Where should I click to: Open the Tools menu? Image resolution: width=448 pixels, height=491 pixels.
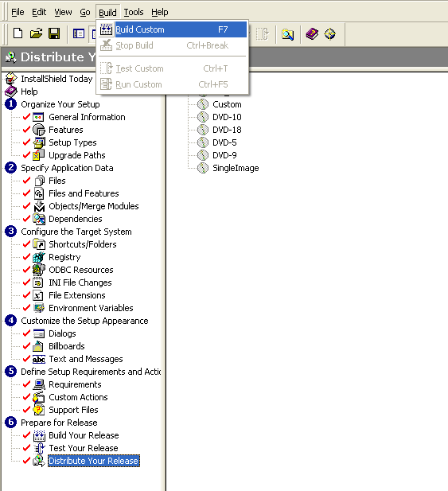tap(134, 12)
